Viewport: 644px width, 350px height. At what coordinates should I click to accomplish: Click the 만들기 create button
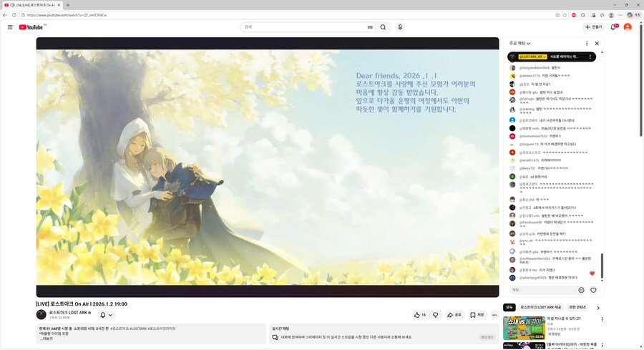593,27
